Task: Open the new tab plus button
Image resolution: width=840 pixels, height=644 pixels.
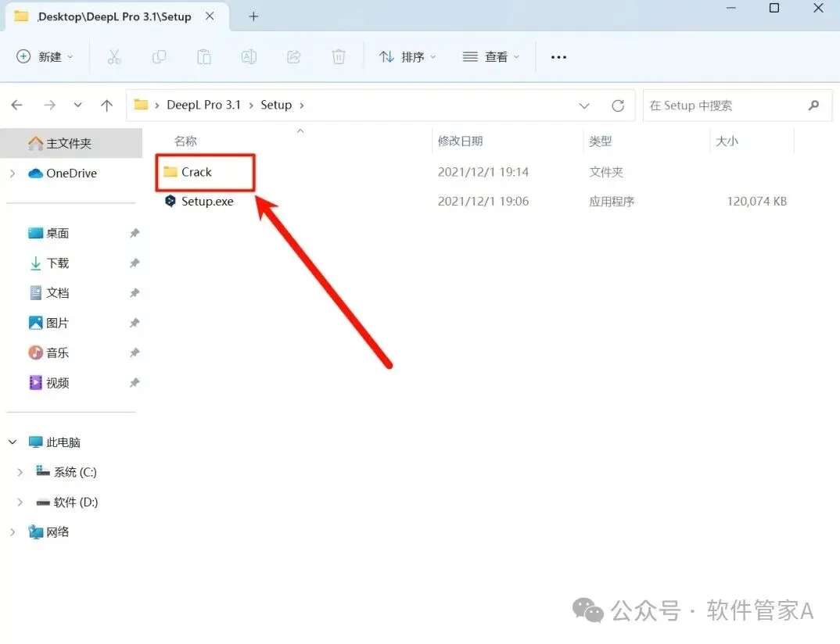Action: (253, 16)
